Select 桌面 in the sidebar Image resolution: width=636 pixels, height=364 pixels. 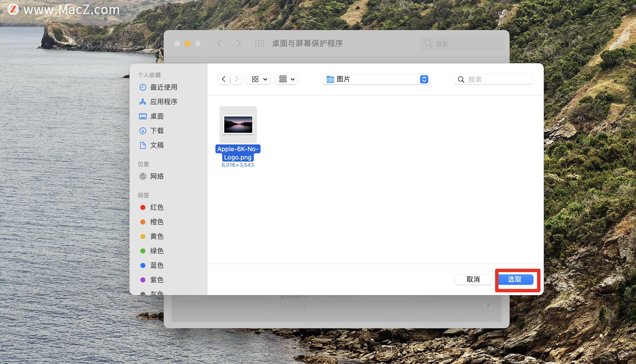(158, 116)
